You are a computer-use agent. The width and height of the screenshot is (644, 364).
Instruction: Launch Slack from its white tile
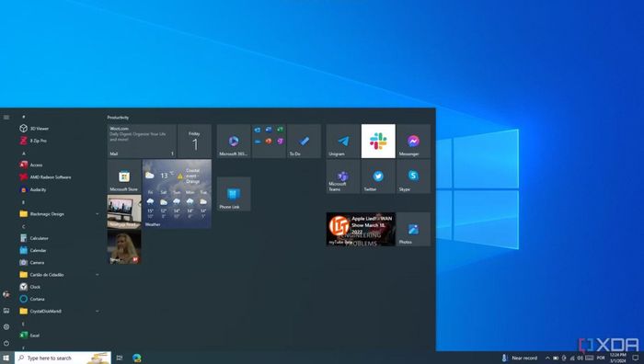coord(378,142)
